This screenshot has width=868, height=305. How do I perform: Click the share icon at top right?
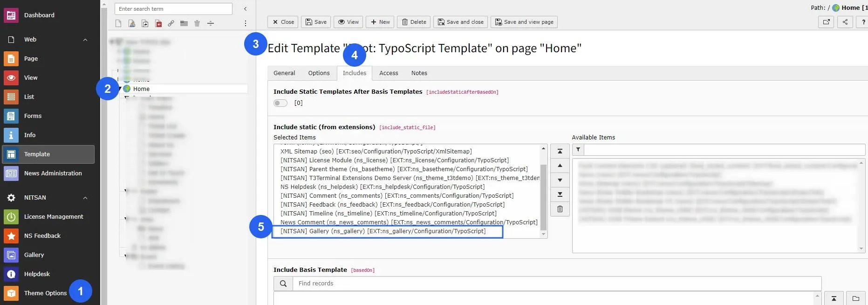coord(845,22)
